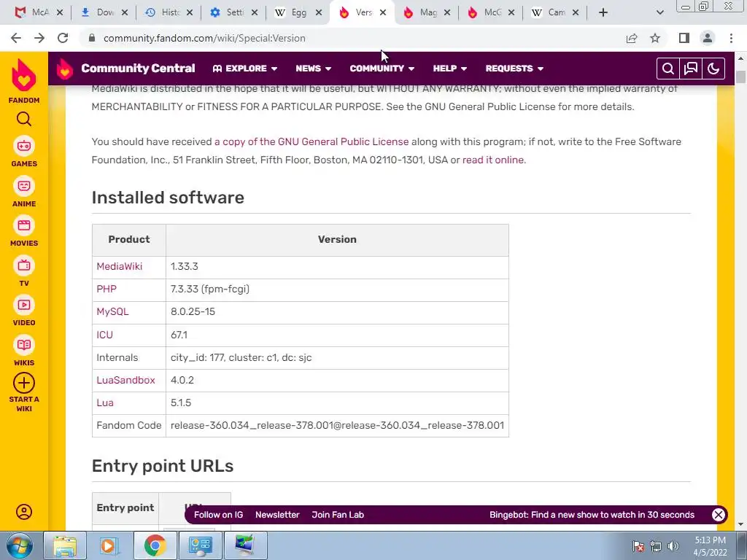Screen dimensions: 747x560
Task: Open the wiki search magnifier in header
Action: click(668, 69)
